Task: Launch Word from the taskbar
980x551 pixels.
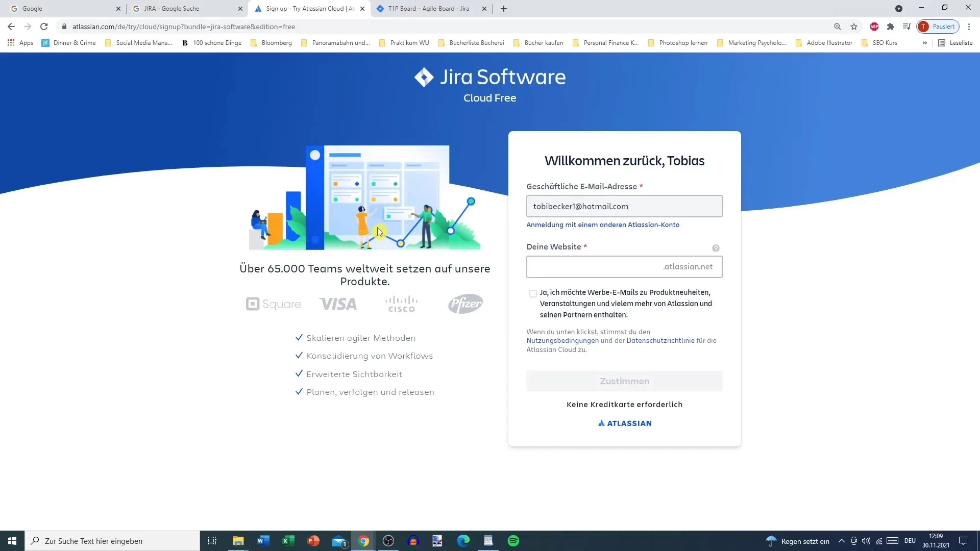Action: click(x=263, y=541)
